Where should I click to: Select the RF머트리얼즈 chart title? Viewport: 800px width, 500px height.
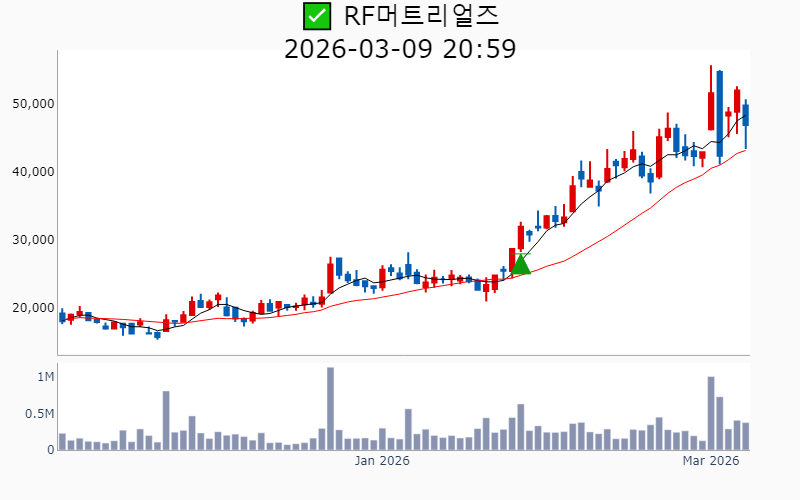(x=420, y=16)
